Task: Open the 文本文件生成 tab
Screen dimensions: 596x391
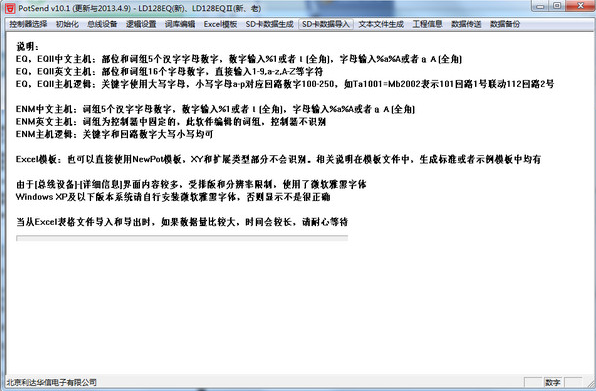Action: coord(381,24)
